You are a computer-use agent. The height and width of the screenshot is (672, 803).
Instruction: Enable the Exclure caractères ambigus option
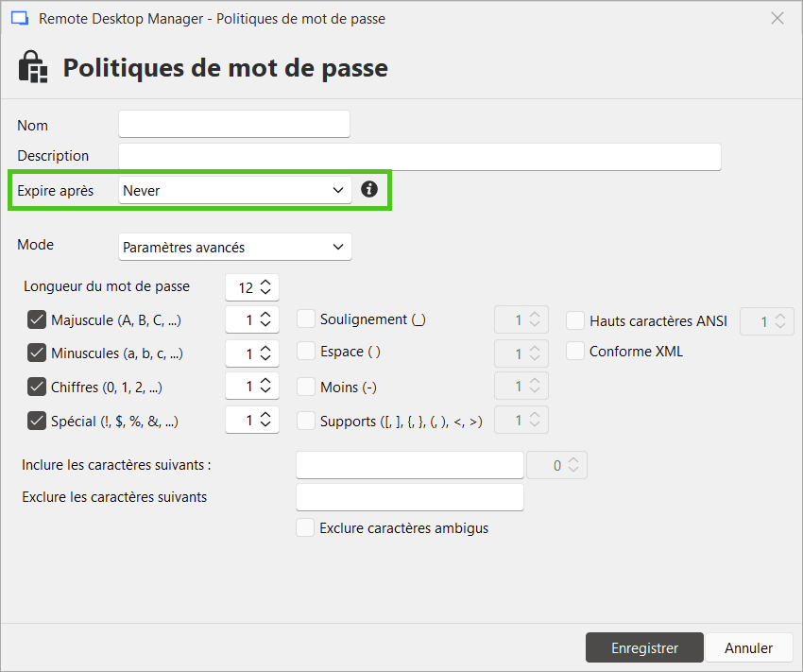pyautogui.click(x=306, y=528)
